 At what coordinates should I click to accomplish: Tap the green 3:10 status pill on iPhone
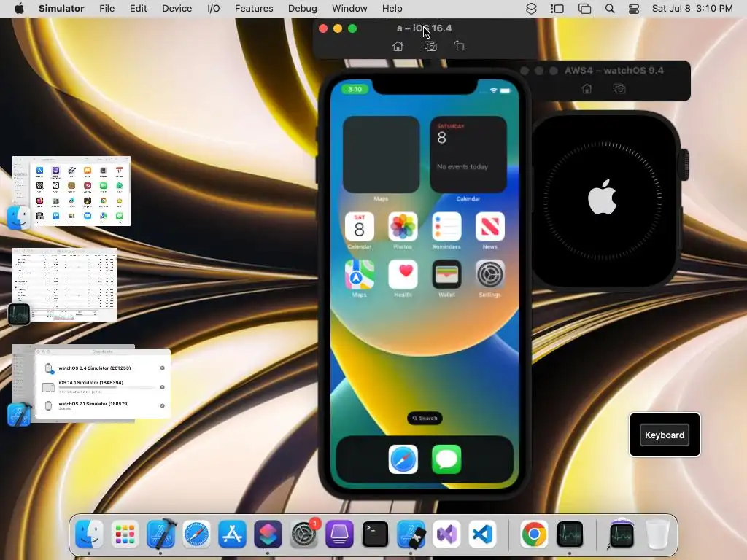click(x=355, y=89)
